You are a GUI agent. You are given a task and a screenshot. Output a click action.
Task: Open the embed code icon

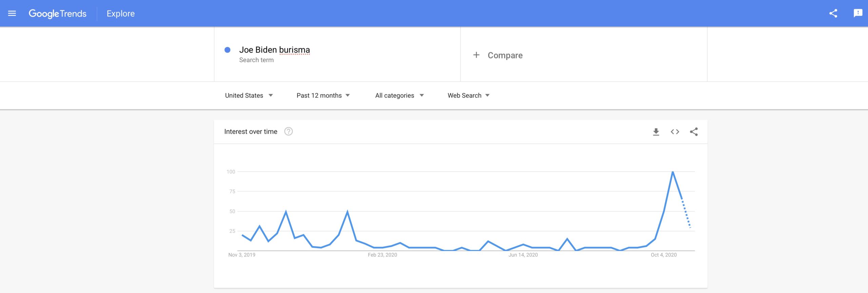675,132
